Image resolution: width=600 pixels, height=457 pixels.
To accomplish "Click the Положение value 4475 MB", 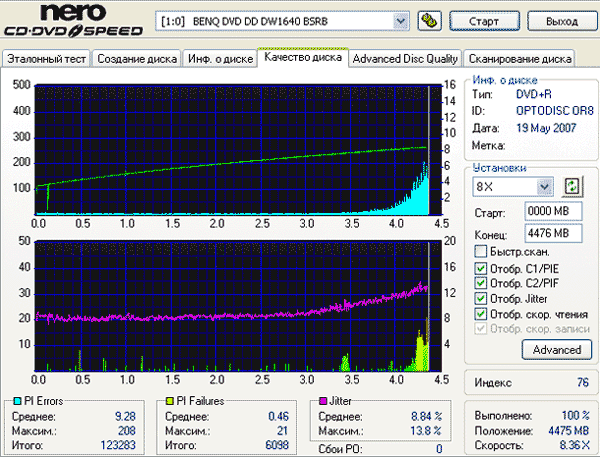I will click(x=568, y=431).
